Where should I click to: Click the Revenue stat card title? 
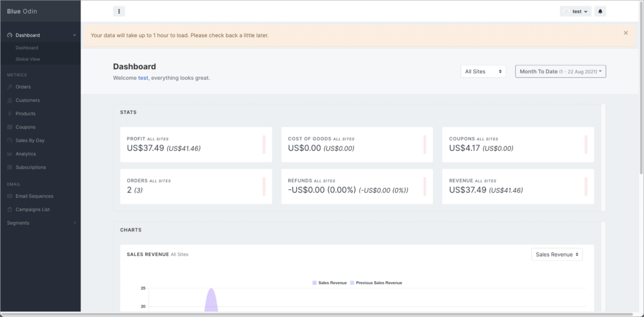[461, 181]
